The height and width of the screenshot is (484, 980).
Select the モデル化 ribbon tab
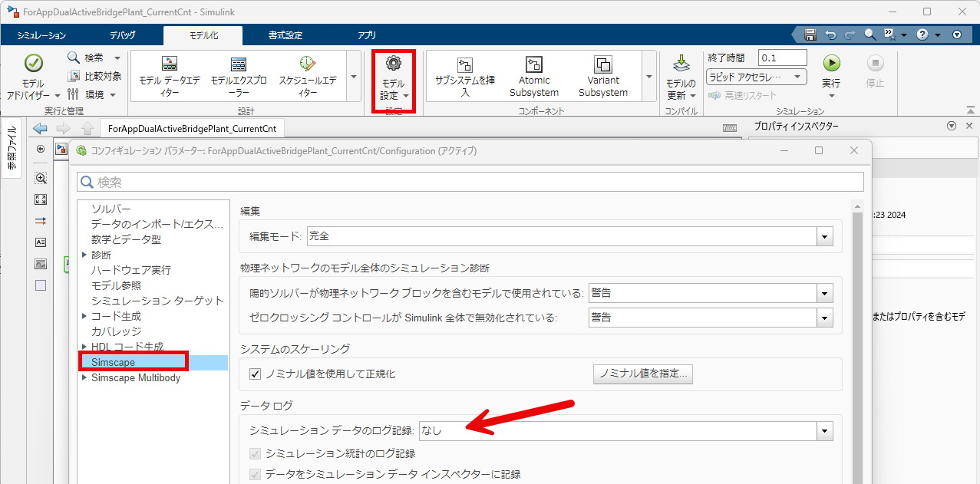click(203, 35)
